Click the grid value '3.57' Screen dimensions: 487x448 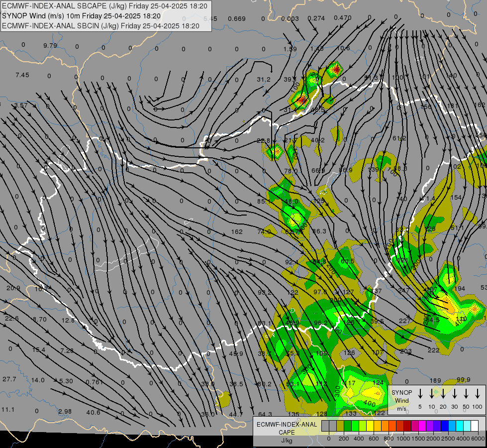click(x=21, y=106)
